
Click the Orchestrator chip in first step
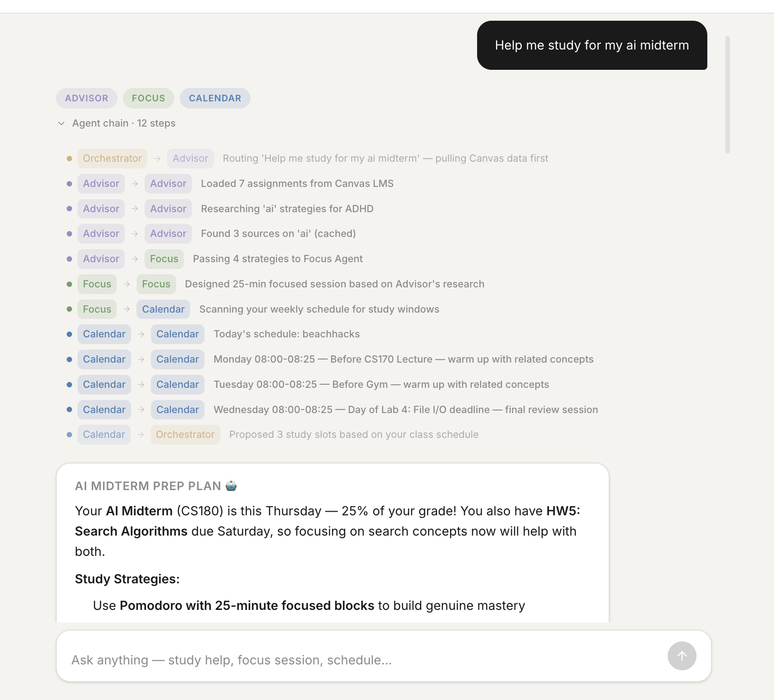pos(112,159)
